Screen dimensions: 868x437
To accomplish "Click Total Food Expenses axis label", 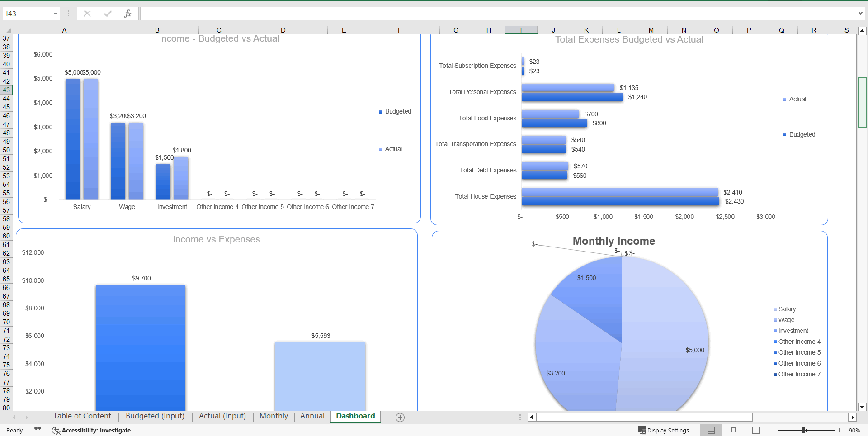I will click(487, 118).
